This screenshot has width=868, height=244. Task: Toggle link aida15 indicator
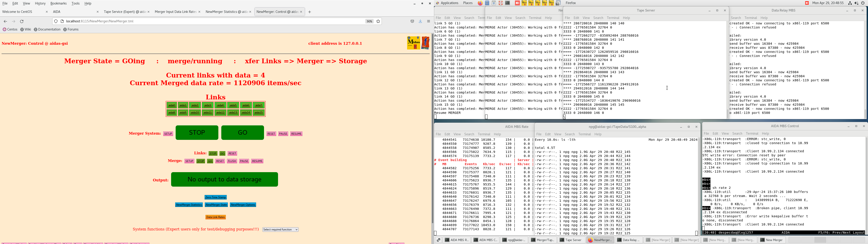pyautogui.click(x=259, y=113)
